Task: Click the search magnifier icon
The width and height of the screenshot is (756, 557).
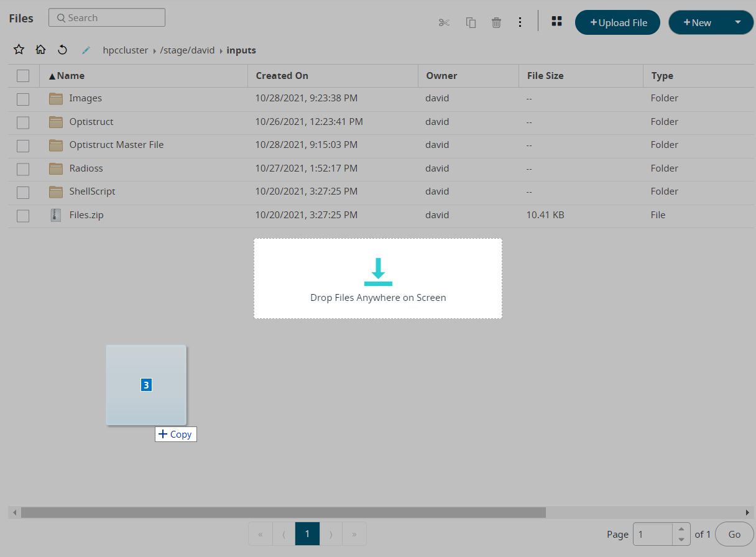Action: (61, 18)
